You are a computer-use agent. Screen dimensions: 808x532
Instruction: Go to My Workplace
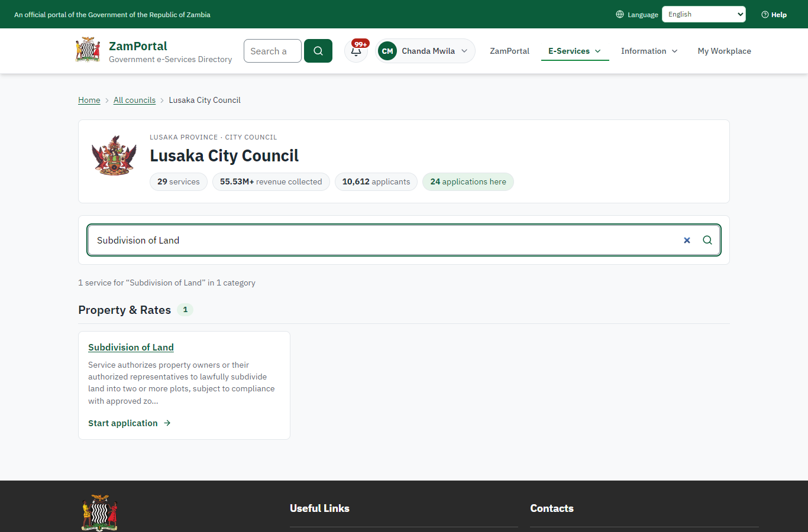coord(724,51)
